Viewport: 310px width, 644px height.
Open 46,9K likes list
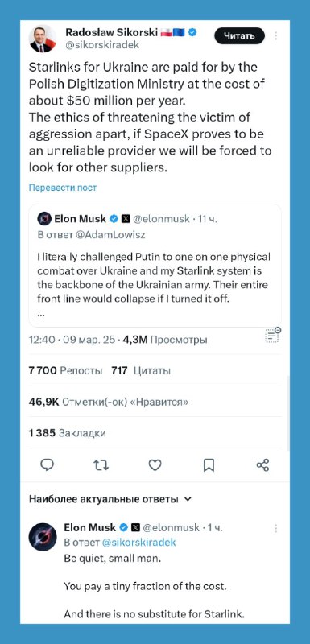coord(109,402)
